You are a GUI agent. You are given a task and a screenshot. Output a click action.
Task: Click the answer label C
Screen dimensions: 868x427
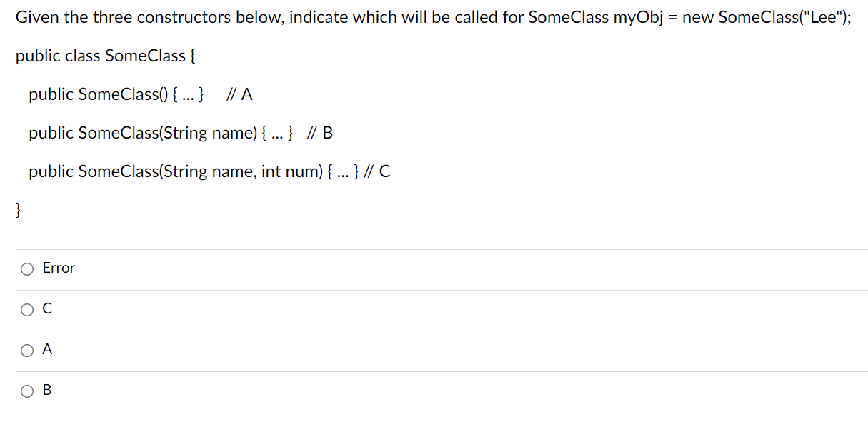coord(46,308)
